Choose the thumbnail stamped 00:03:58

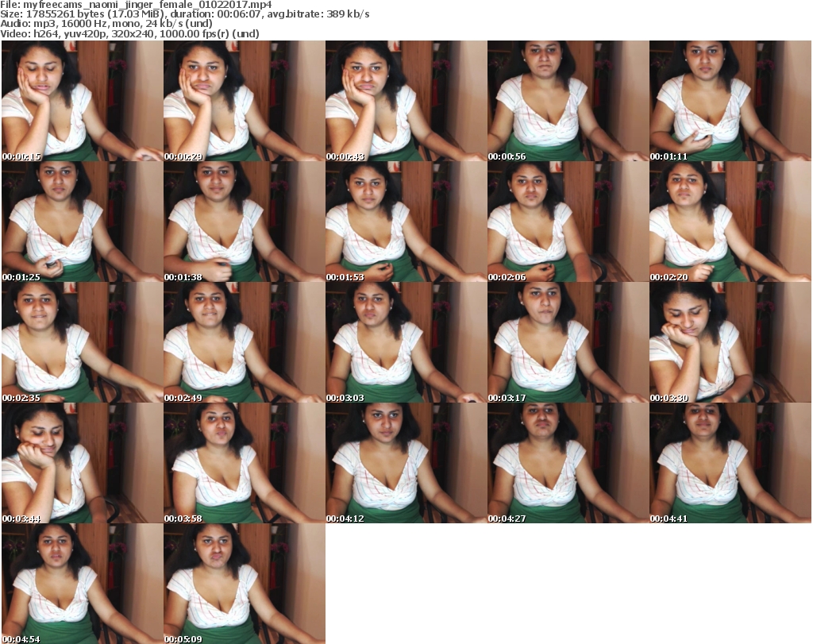point(245,463)
